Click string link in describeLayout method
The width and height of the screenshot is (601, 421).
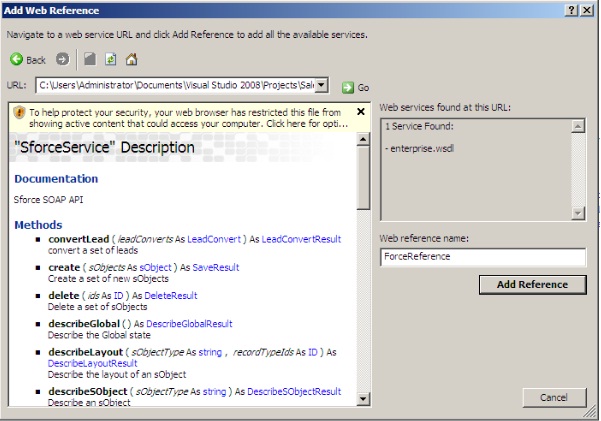coord(210,352)
